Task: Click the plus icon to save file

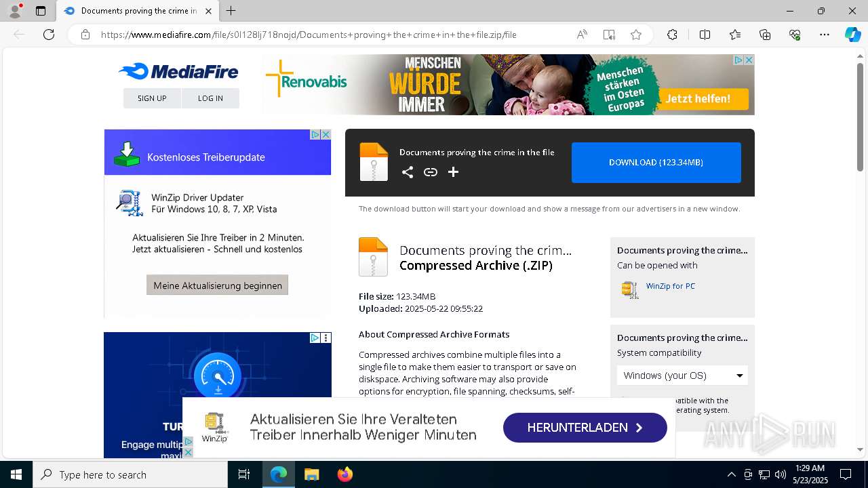Action: [x=454, y=172]
